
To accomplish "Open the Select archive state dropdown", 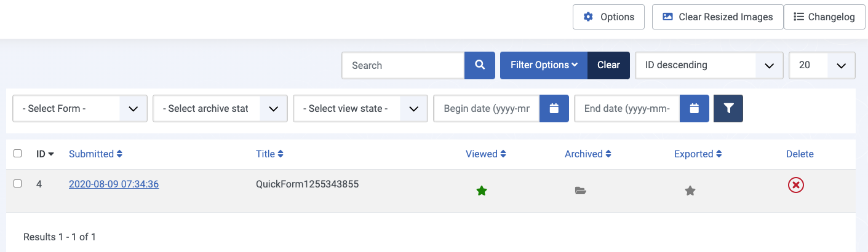I will pyautogui.click(x=220, y=108).
